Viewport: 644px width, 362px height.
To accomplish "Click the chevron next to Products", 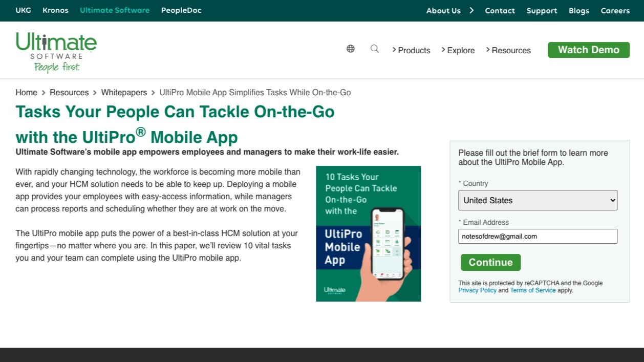I will (x=394, y=50).
